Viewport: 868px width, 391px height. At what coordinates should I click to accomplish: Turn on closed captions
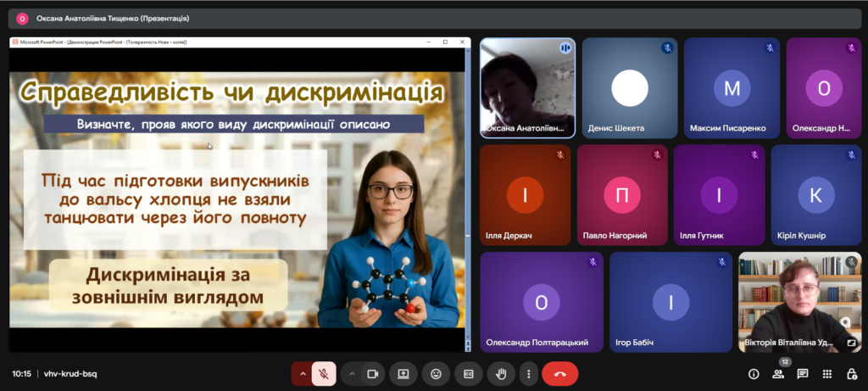click(468, 373)
